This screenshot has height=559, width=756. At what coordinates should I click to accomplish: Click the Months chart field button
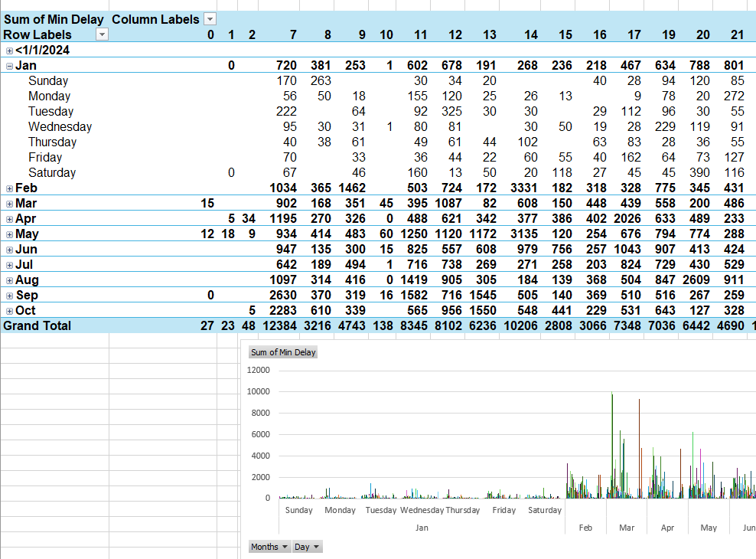pos(269,547)
